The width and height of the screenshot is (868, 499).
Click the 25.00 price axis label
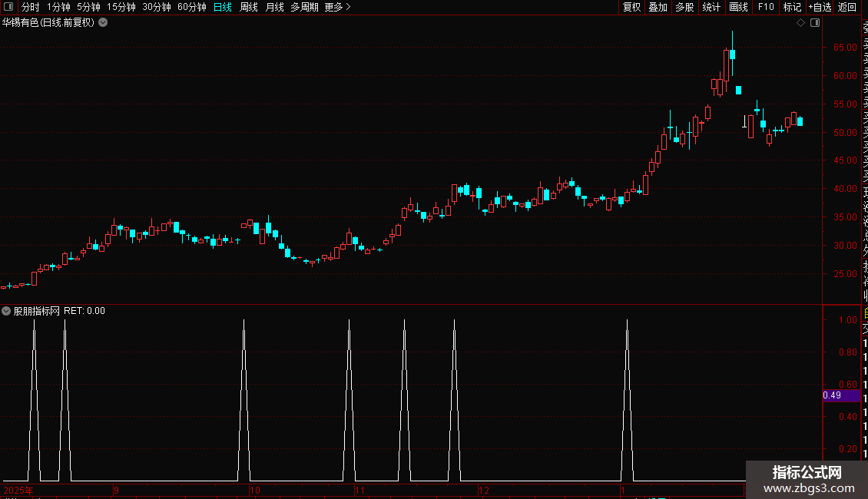pyautogui.click(x=845, y=274)
